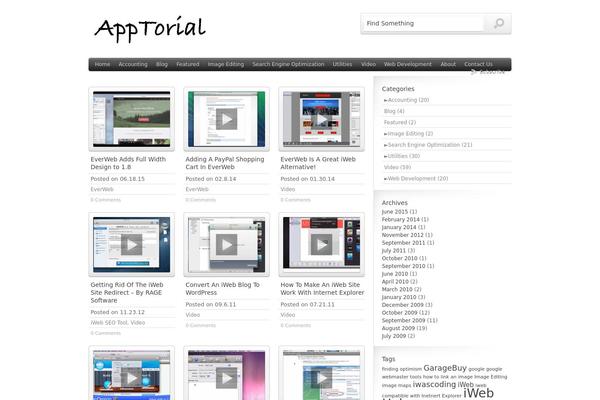
Task: Open the Convert An iWeb Blog To WordPress title
Action: click(x=222, y=289)
